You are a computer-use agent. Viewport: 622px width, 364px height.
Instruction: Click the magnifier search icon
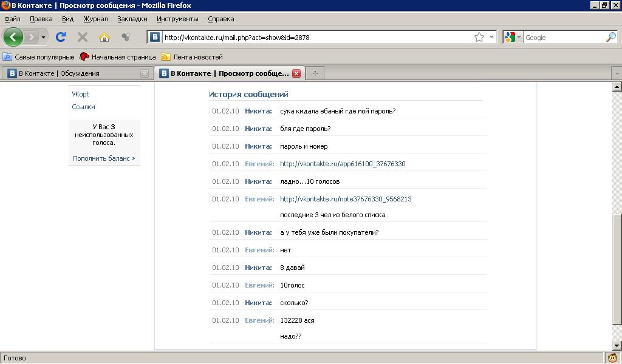[611, 37]
